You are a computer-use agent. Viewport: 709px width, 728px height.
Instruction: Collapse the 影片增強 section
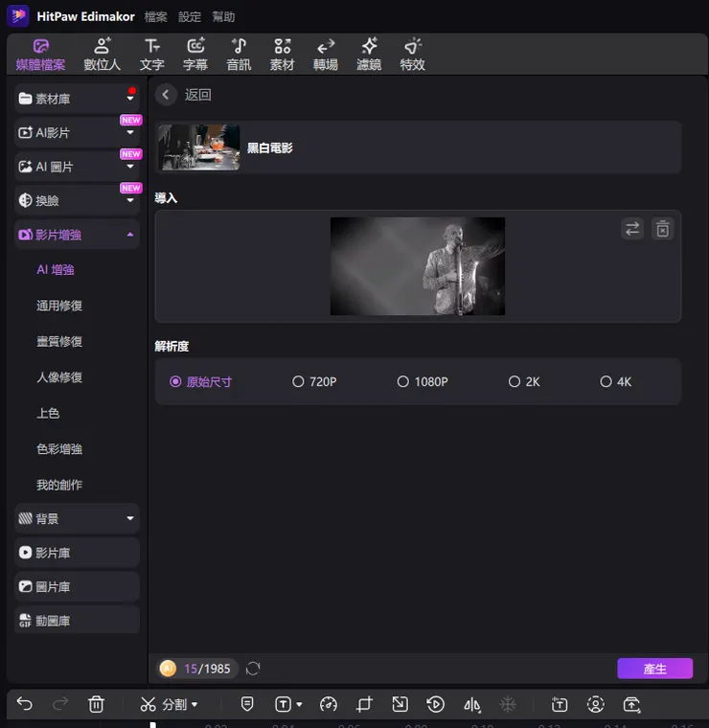tap(77, 235)
